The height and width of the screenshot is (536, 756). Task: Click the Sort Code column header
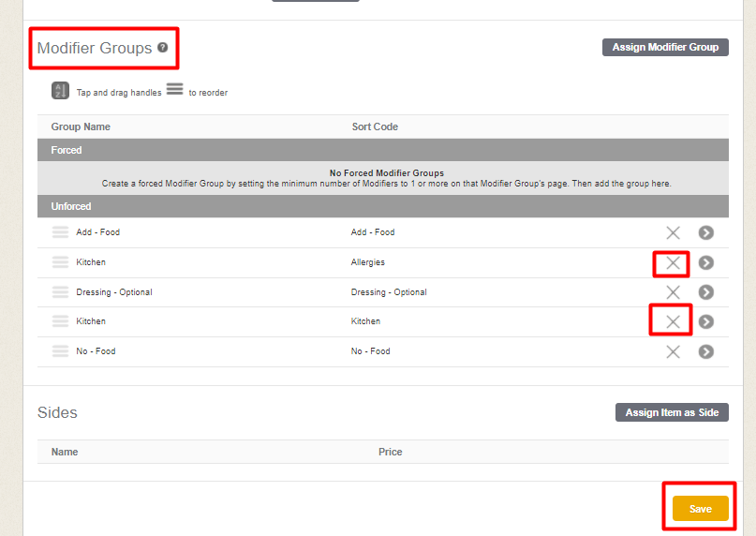coord(375,127)
